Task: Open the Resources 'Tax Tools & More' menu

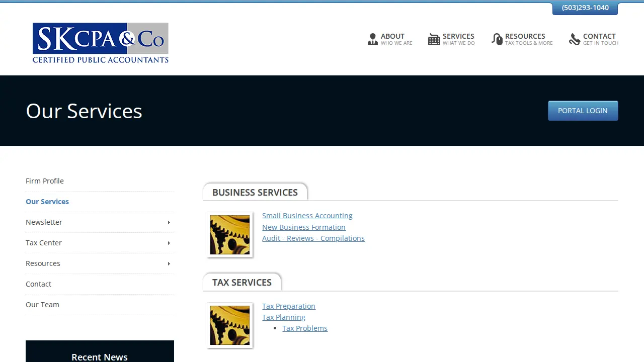Action: pyautogui.click(x=522, y=39)
